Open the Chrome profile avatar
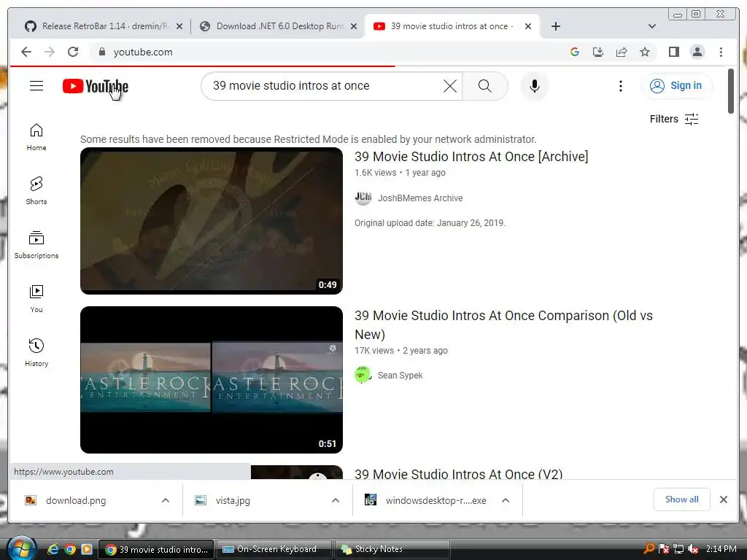Screen dimensions: 747x560 697,52
